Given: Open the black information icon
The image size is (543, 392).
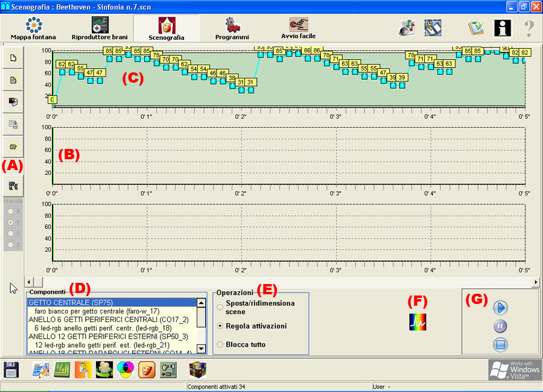Looking at the screenshot, I should tap(503, 28).
